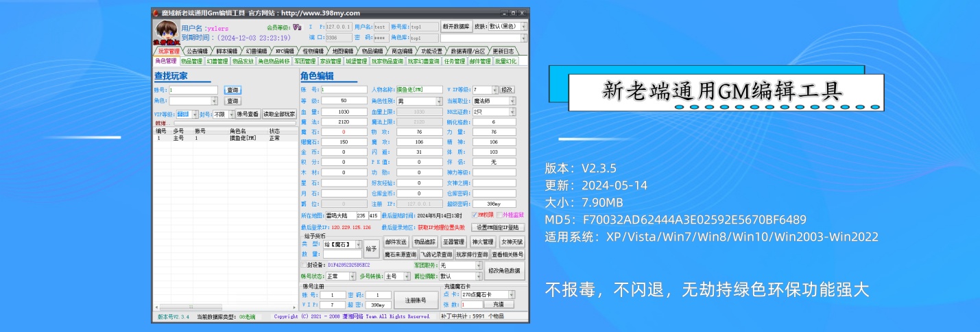The height and width of the screenshot is (332, 980).
Task: Click the 注册账号 button
Action: coord(415,300)
